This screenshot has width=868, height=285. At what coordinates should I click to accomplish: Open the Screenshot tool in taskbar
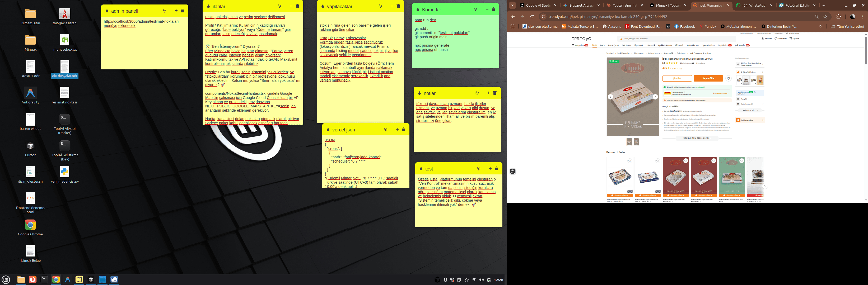point(114,279)
